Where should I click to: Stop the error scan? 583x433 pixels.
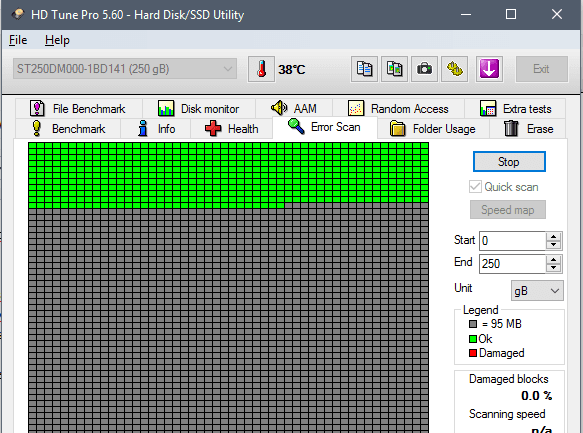(509, 162)
